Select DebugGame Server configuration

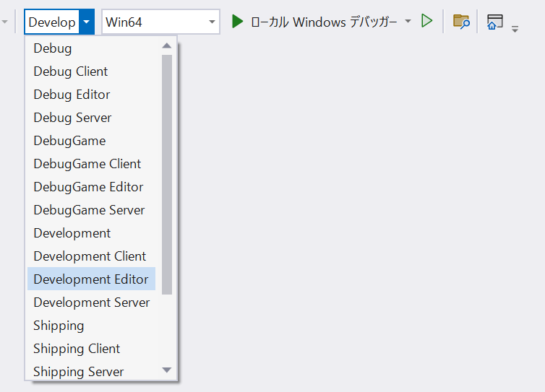pyautogui.click(x=91, y=209)
